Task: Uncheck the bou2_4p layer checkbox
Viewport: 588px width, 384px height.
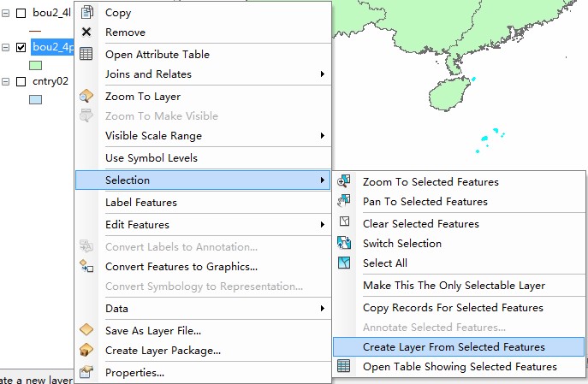Action: click(x=21, y=47)
